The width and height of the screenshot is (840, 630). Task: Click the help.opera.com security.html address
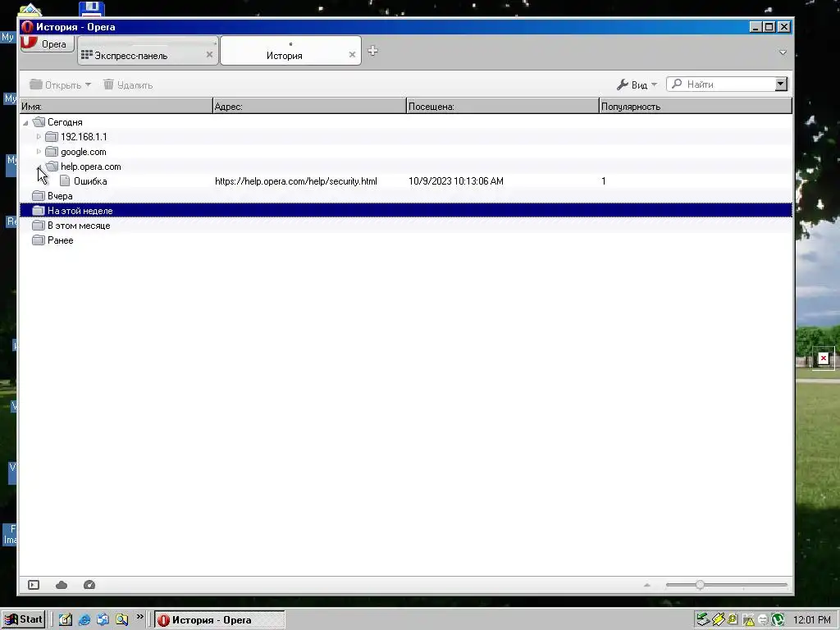pos(295,181)
